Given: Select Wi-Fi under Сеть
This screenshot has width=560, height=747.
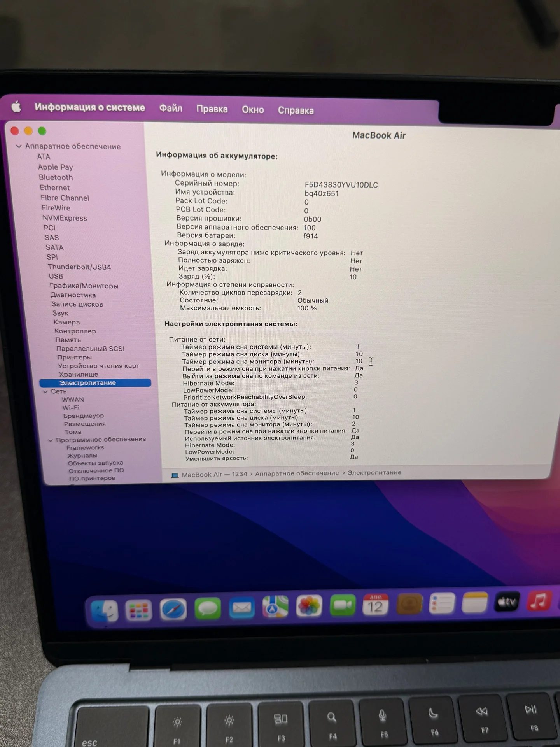Looking at the screenshot, I should [x=71, y=408].
